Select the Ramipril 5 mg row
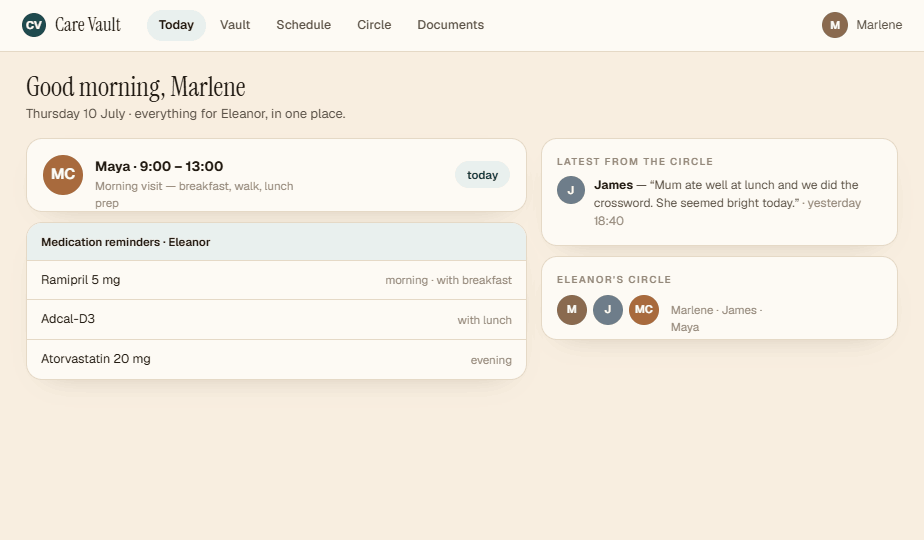The height and width of the screenshot is (540, 924). point(276,280)
